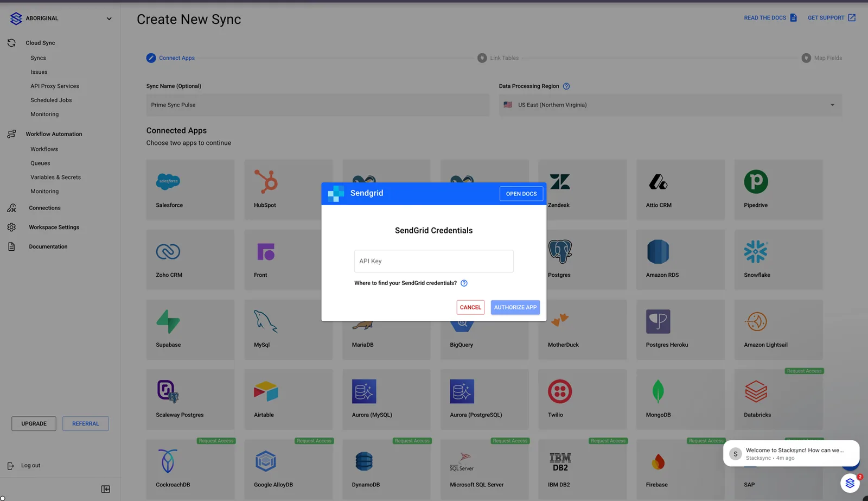This screenshot has height=501, width=868.
Task: Focus the API Key input field
Action: tap(434, 261)
